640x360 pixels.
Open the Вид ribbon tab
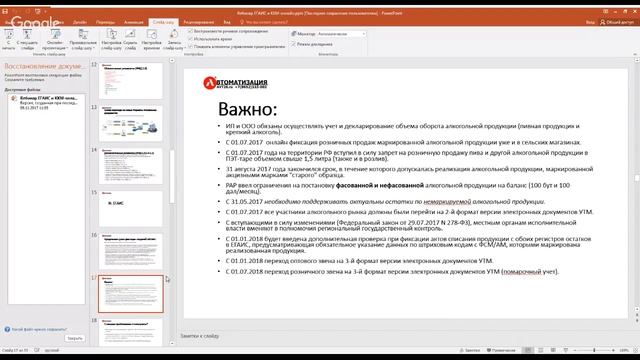click(x=227, y=22)
